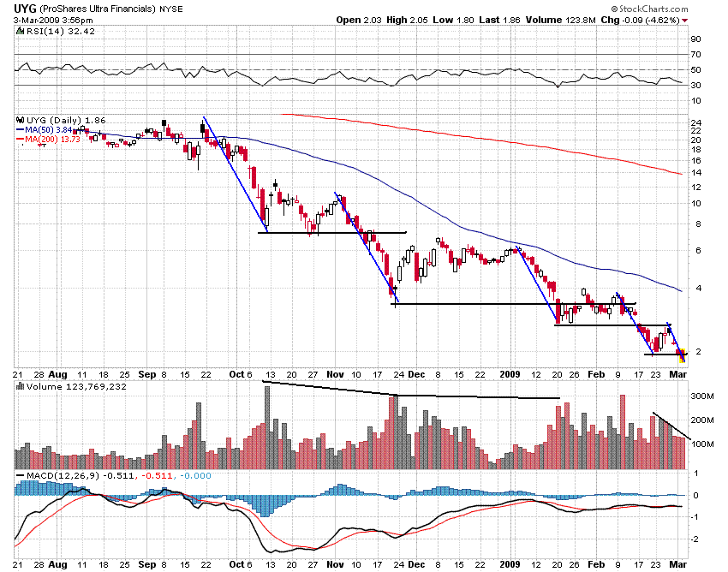Click the "Chg -0.09 (-4.62%)" change value
The height and width of the screenshot is (572, 728).
[641, 20]
